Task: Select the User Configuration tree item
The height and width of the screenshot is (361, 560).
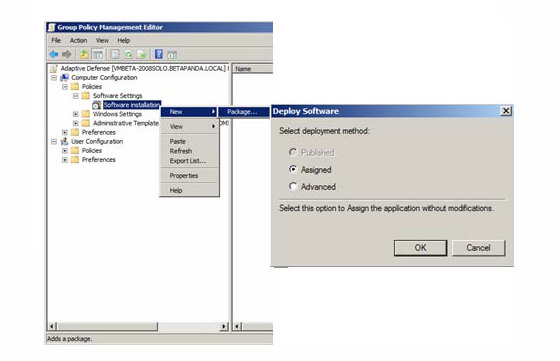Action: tap(97, 141)
